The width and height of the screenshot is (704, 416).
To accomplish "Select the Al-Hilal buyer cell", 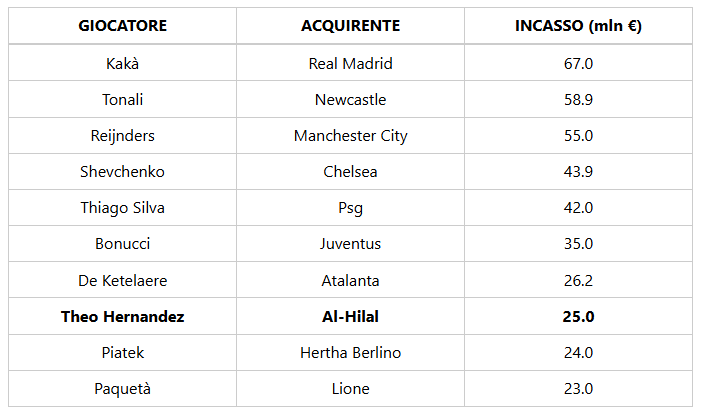I will tap(350, 317).
